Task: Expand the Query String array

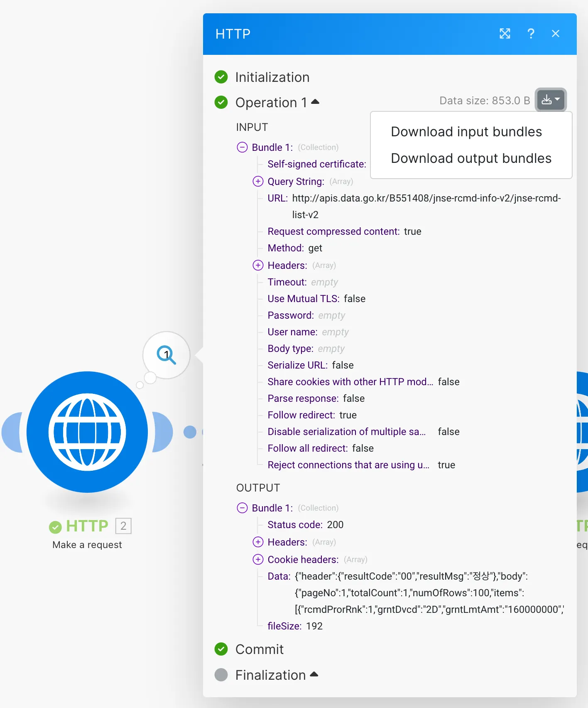Action: pos(258,181)
